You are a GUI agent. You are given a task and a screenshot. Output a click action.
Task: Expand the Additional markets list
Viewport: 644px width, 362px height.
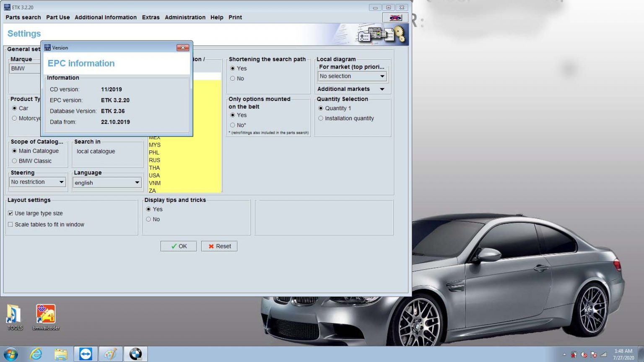[x=382, y=89]
